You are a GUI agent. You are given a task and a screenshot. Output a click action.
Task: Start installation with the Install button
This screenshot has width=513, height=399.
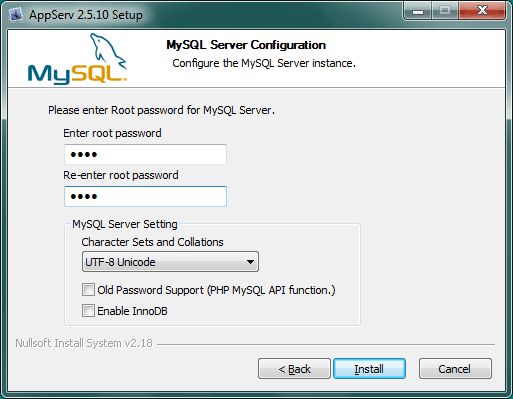click(x=369, y=369)
